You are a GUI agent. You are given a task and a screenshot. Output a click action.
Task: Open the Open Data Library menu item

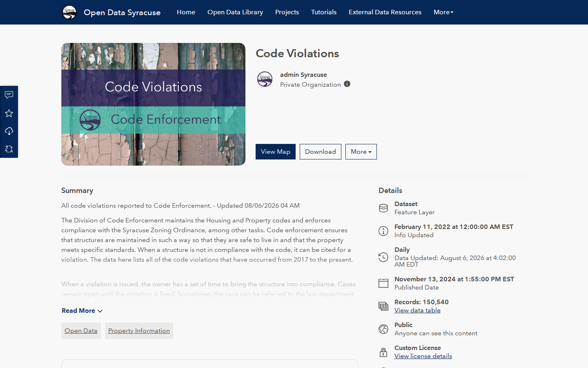point(235,12)
